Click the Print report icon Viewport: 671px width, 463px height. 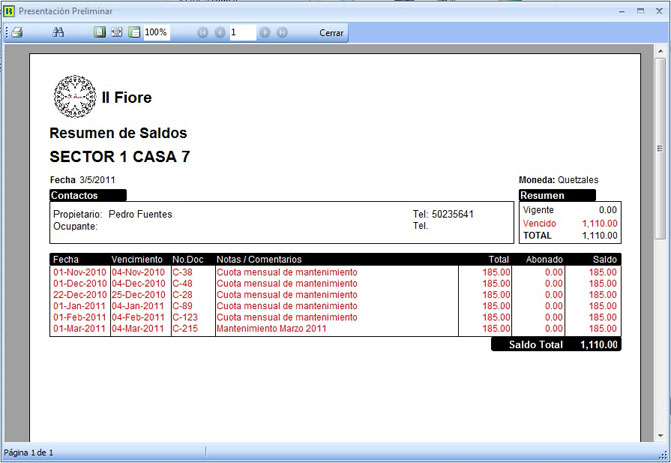(17, 33)
